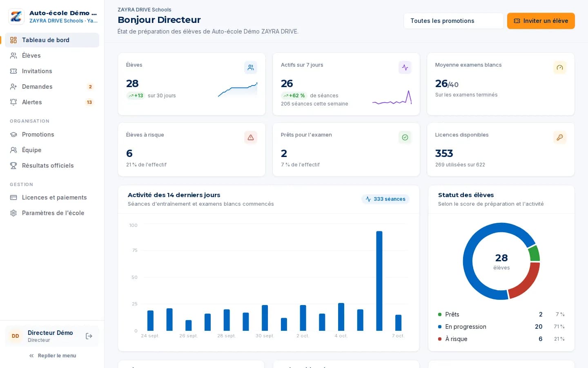Click the Paramètres gear icon

[x=13, y=213]
